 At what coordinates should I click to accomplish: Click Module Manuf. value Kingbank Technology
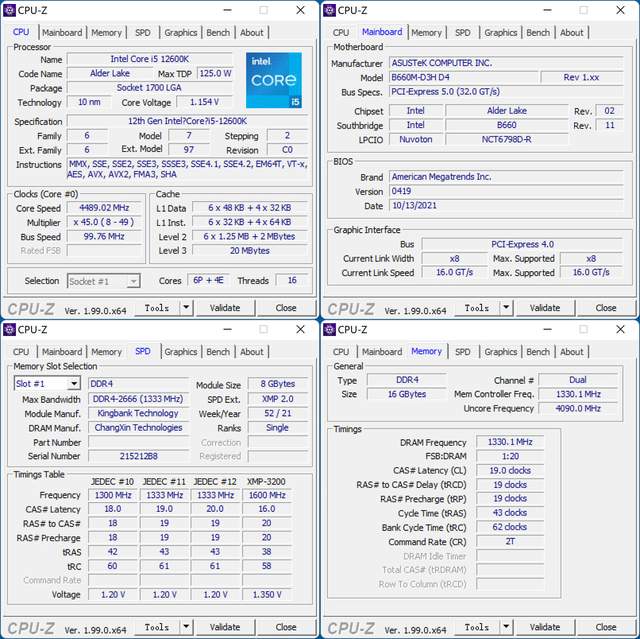138,413
